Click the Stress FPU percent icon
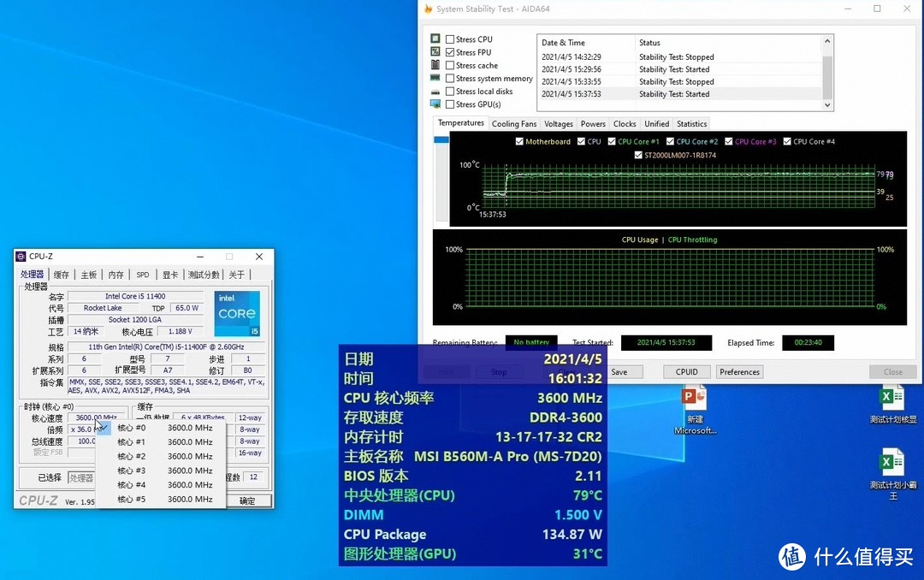 (x=435, y=52)
